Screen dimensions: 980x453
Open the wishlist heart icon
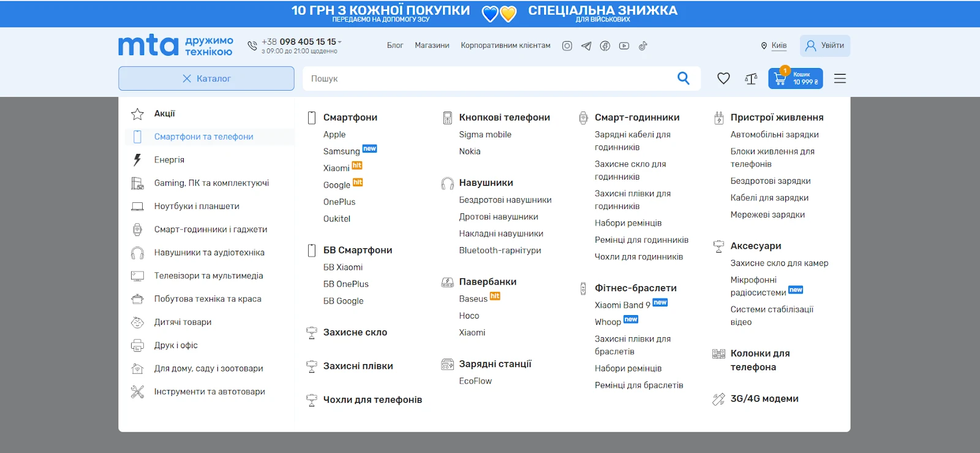[x=723, y=78]
